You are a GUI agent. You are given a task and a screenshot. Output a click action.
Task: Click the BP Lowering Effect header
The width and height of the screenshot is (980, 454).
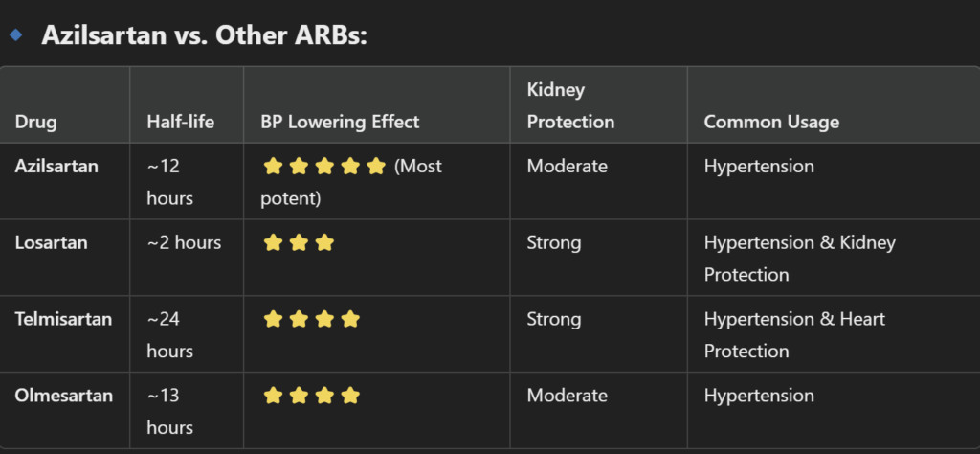point(340,122)
